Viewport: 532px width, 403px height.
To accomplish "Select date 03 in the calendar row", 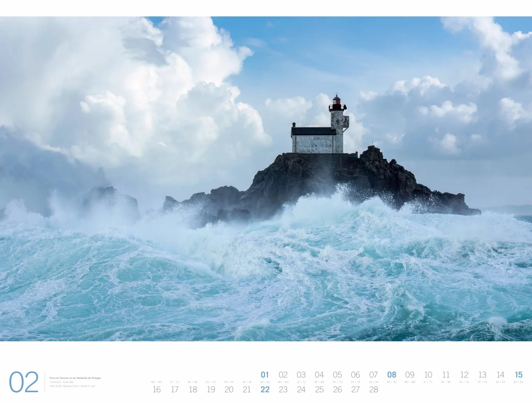I will (x=301, y=375).
